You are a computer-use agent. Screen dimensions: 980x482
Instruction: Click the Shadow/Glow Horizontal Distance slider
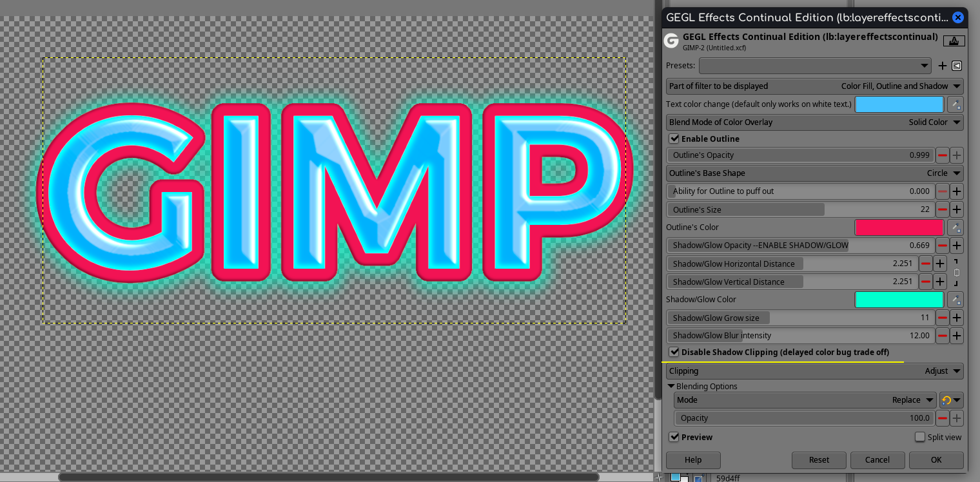click(792, 264)
